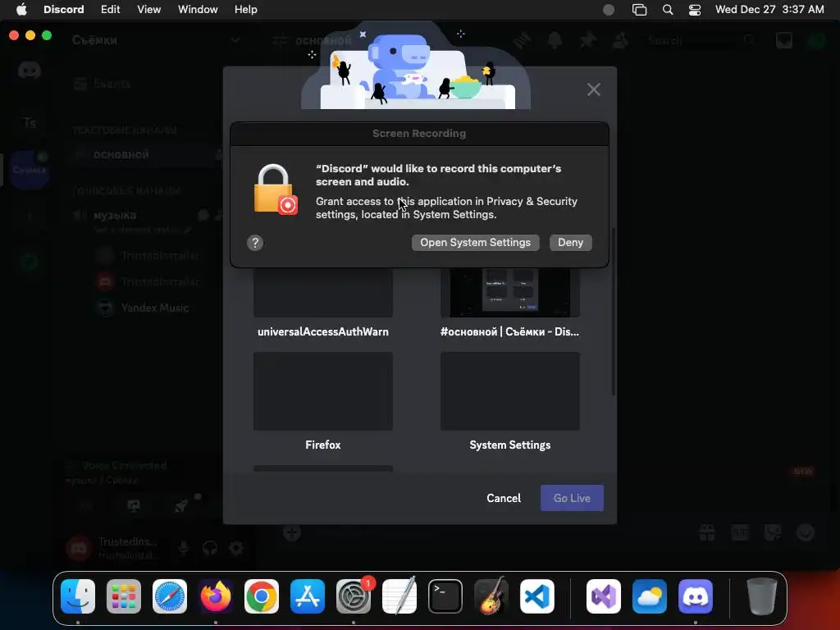The image size is (840, 630).
Task: Open the View menu
Action: [149, 10]
